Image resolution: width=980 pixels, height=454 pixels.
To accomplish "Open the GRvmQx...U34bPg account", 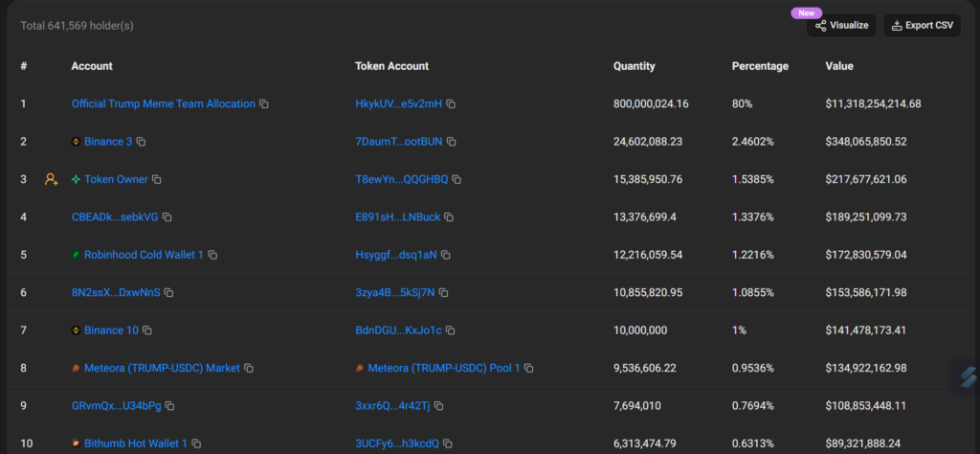I will pos(116,406).
